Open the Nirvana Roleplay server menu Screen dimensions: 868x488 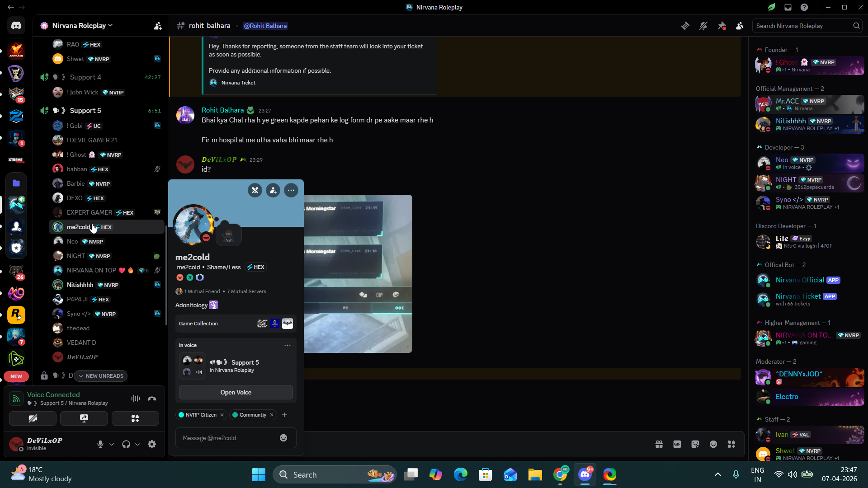tap(82, 26)
